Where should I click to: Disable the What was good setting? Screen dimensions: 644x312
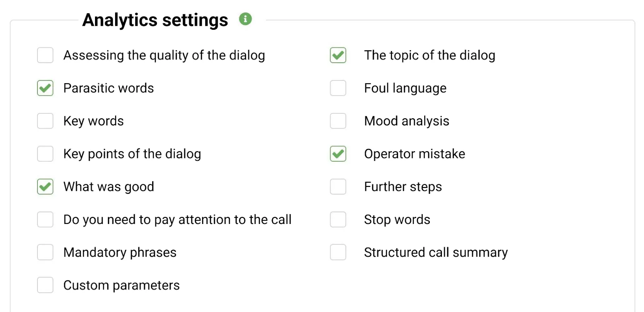(x=45, y=187)
